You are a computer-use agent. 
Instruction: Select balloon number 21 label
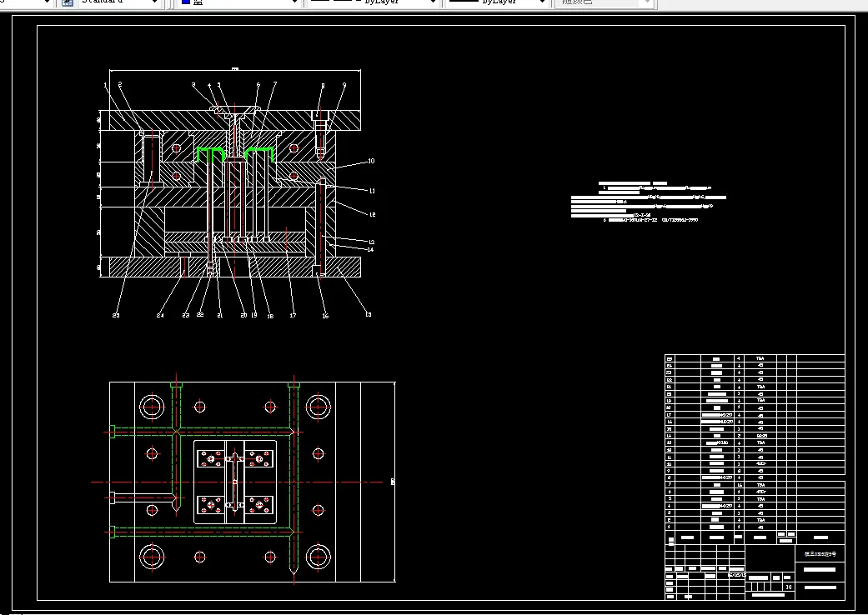[x=220, y=315]
